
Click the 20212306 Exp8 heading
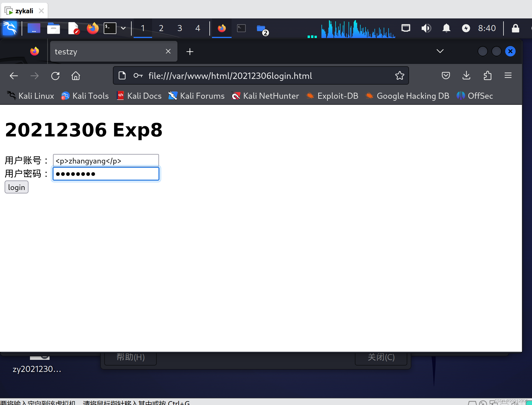point(84,130)
